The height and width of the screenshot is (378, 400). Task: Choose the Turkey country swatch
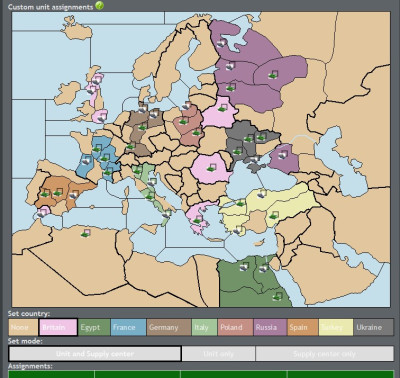click(336, 327)
